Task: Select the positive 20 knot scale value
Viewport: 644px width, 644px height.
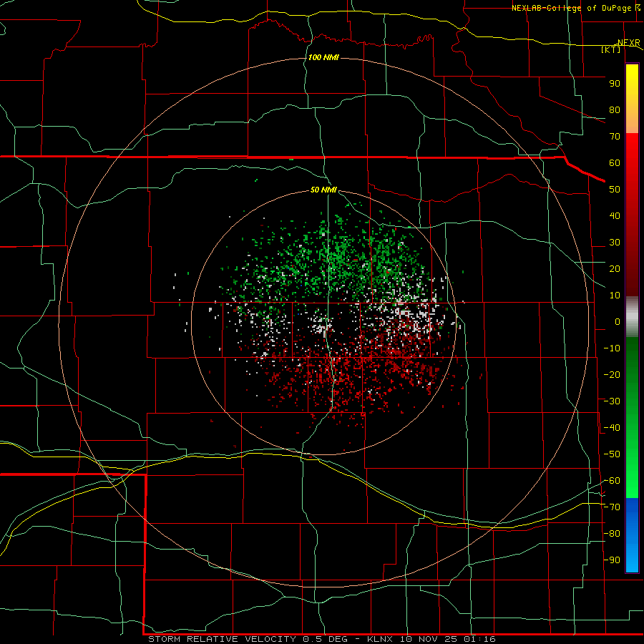Action: tap(615, 269)
